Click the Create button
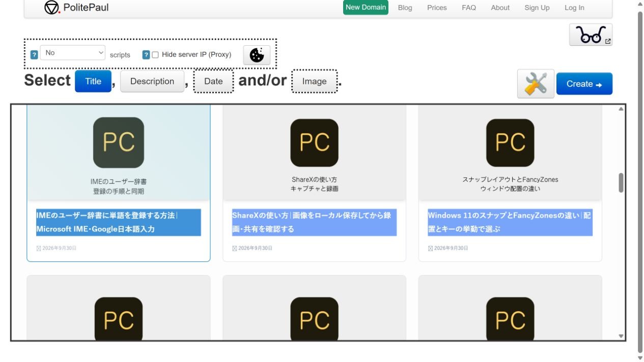644x362 pixels. point(584,84)
